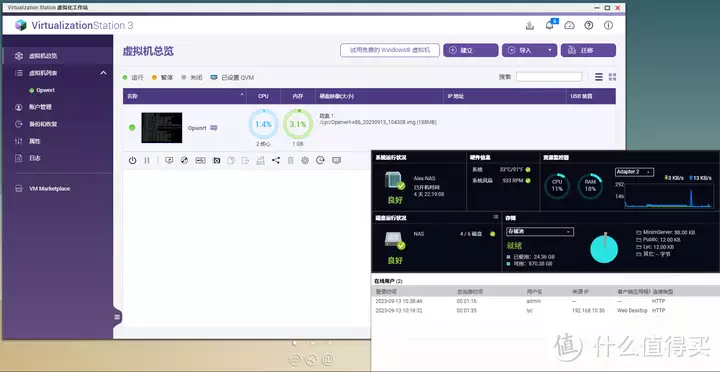
Task: Click the 系统 33°C/91°F hardware reading
Action: click(501, 169)
